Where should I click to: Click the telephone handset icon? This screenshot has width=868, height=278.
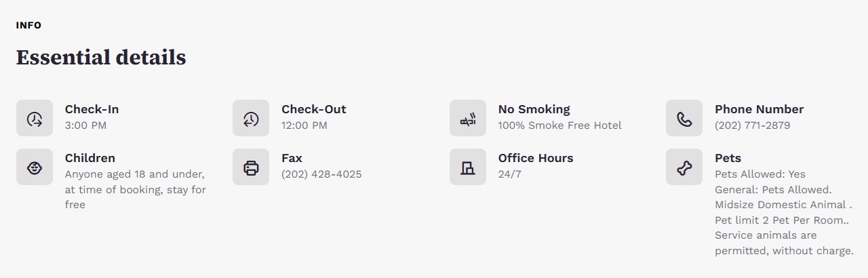pyautogui.click(x=684, y=119)
